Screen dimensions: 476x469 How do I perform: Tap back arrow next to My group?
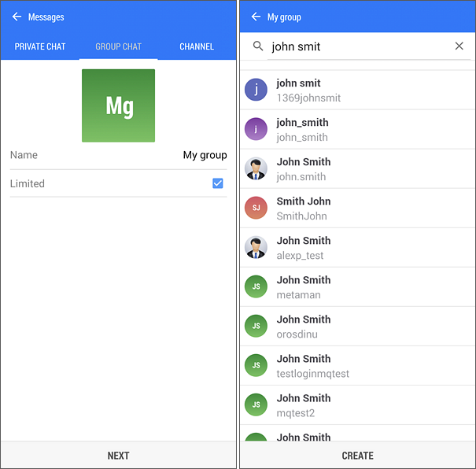click(x=256, y=17)
